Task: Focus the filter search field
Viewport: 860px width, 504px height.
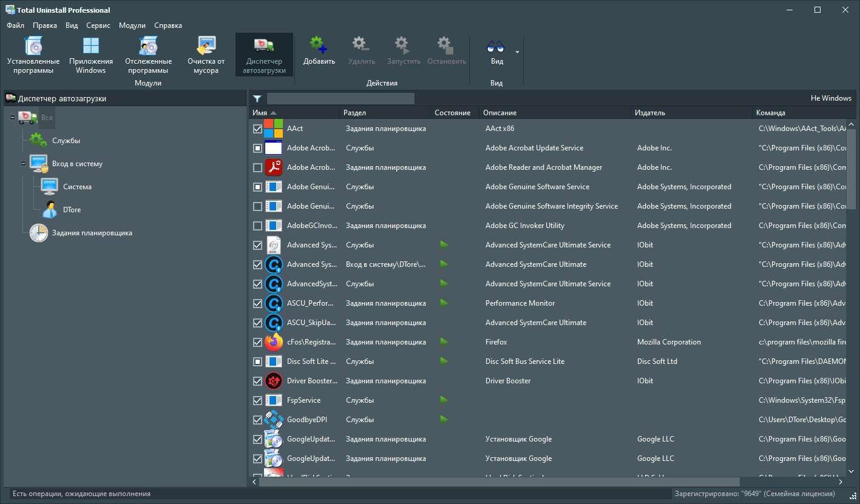Action: pyautogui.click(x=340, y=98)
